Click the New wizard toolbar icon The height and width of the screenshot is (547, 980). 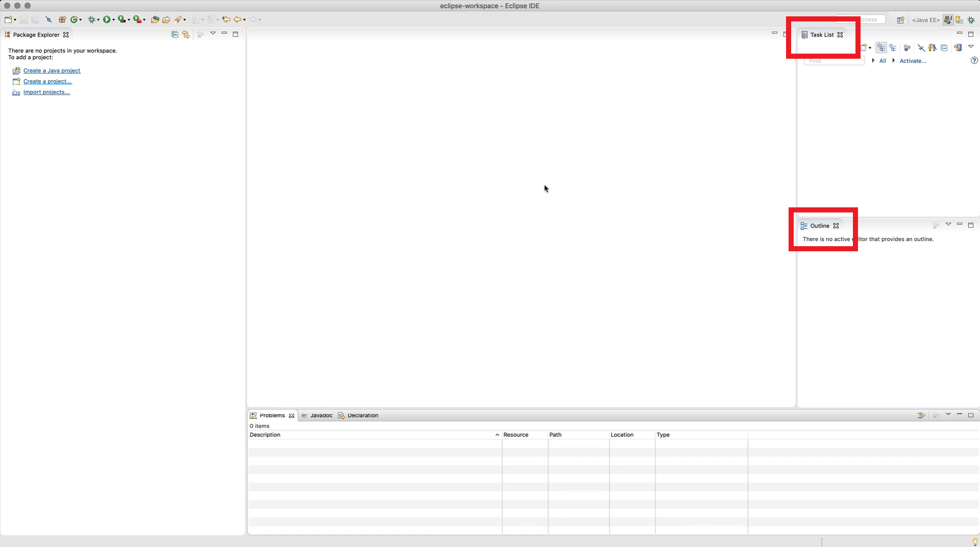click(x=8, y=19)
